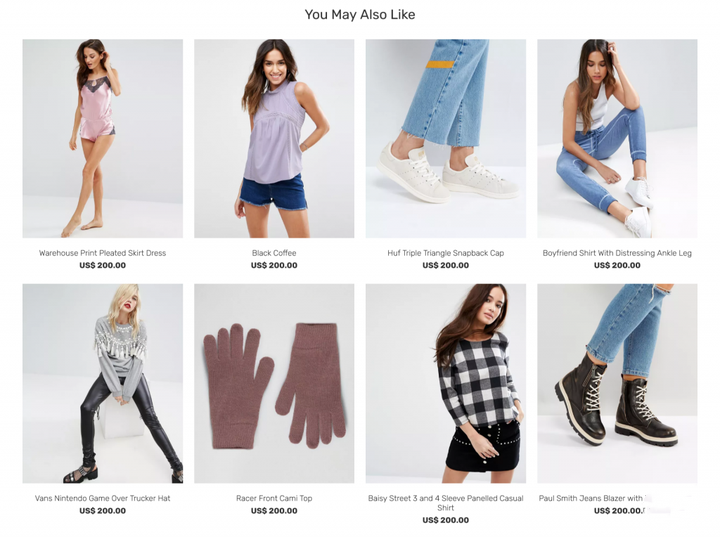Screen dimensions: 720x537
Task: Open the Black Coffee product photo
Action: click(274, 138)
